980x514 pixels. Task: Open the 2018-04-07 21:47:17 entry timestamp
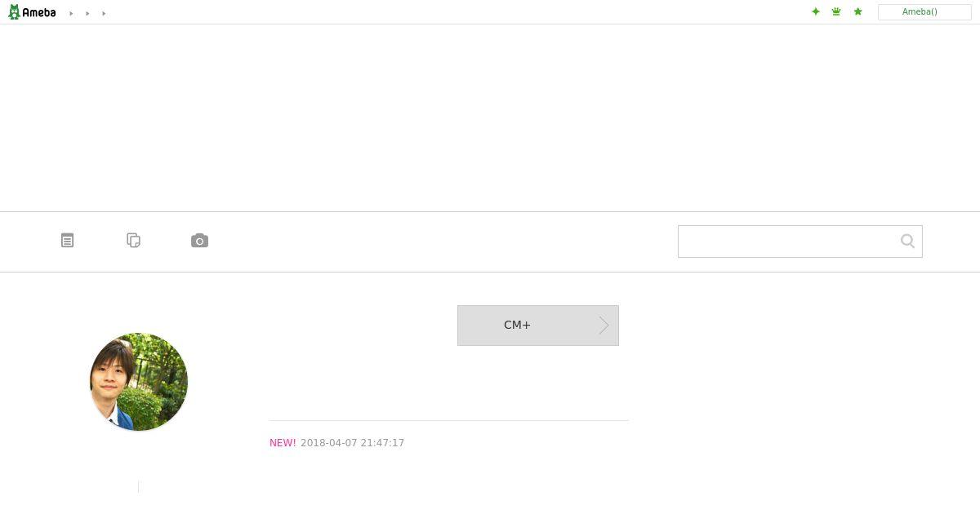(x=353, y=443)
